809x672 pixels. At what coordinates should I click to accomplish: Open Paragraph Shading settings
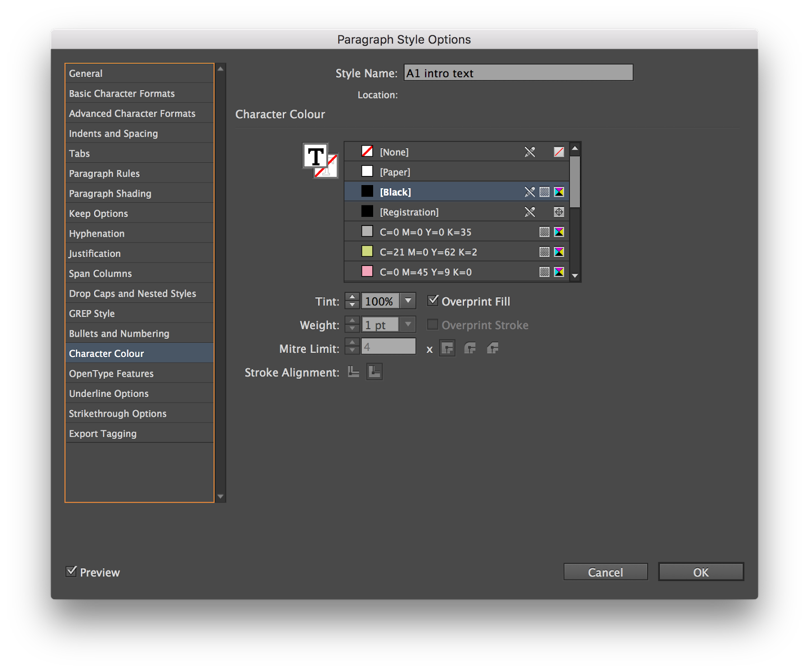140,194
